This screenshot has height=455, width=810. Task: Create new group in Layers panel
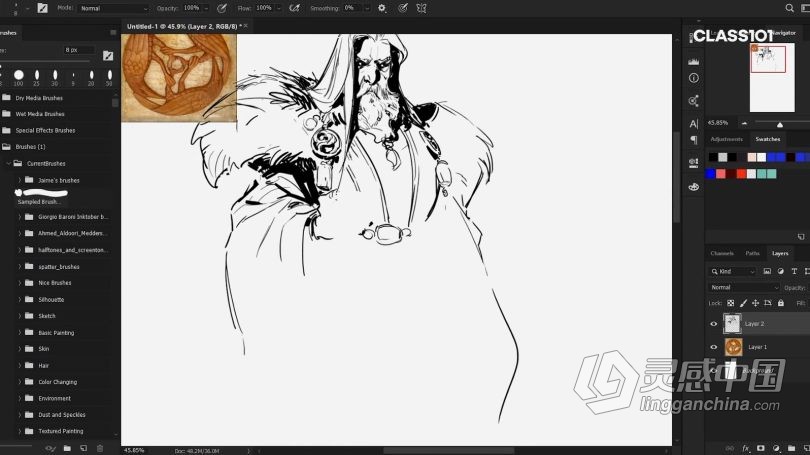click(x=791, y=448)
